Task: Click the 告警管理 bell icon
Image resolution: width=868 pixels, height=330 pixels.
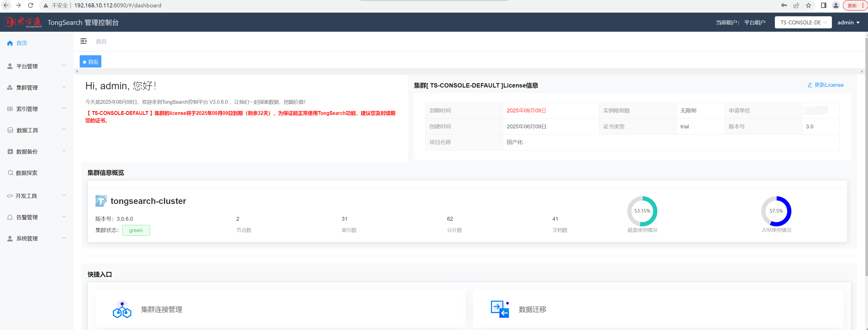Action: pos(10,217)
